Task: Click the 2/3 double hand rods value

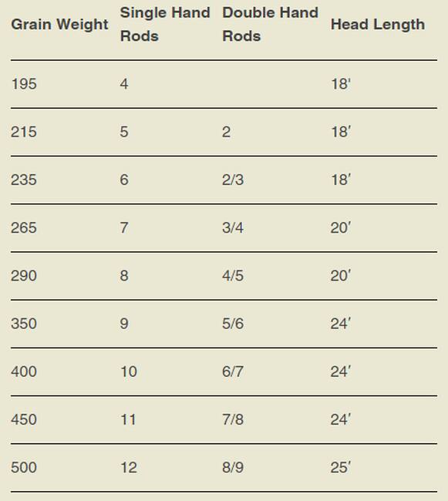Action: (233, 180)
